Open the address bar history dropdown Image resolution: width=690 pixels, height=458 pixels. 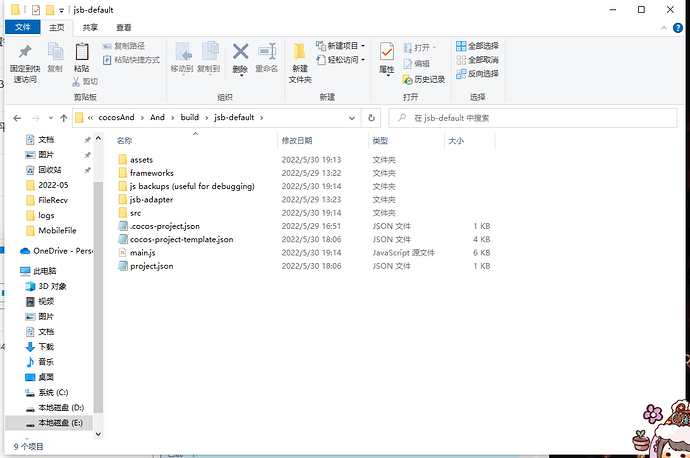(x=352, y=118)
